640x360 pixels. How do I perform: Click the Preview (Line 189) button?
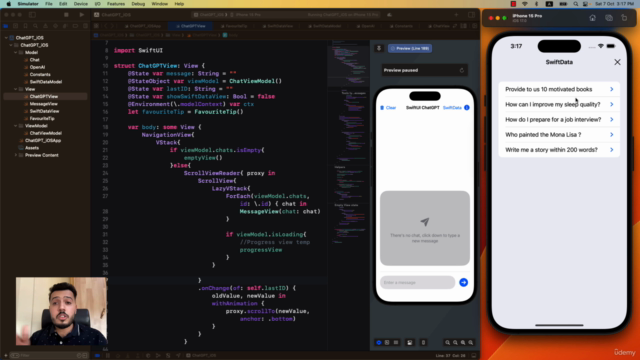coord(410,48)
